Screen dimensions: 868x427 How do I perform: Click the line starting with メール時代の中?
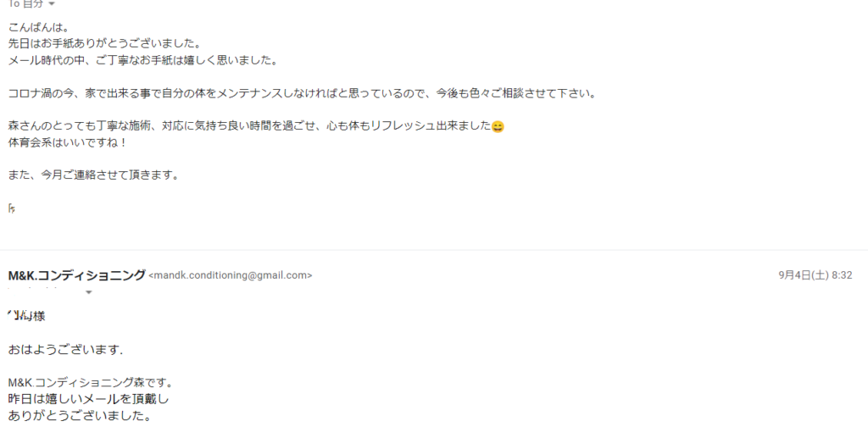click(142, 60)
